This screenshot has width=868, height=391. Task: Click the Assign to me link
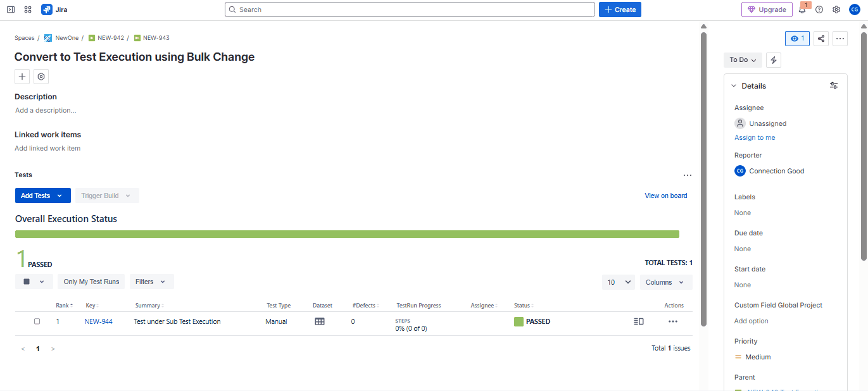(755, 137)
